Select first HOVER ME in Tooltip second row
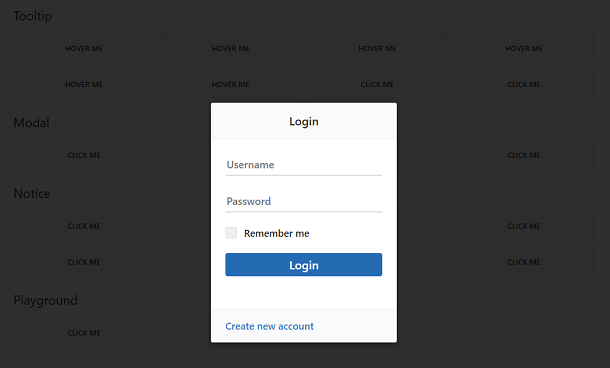This screenshot has width=610, height=368. pyautogui.click(x=84, y=84)
